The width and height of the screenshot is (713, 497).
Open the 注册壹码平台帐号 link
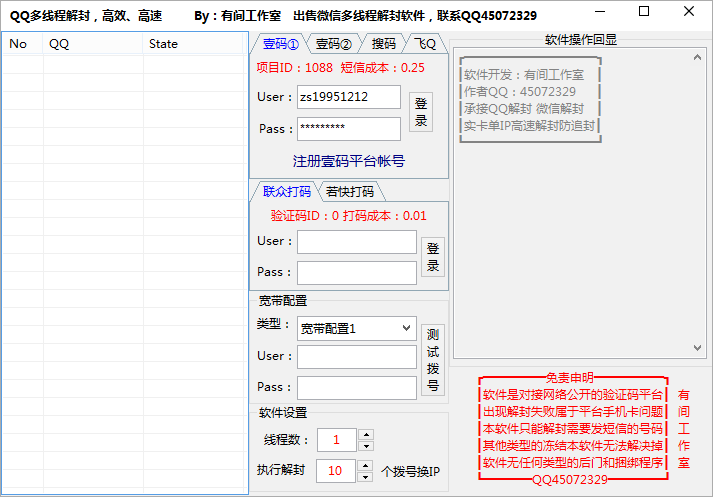coord(349,161)
